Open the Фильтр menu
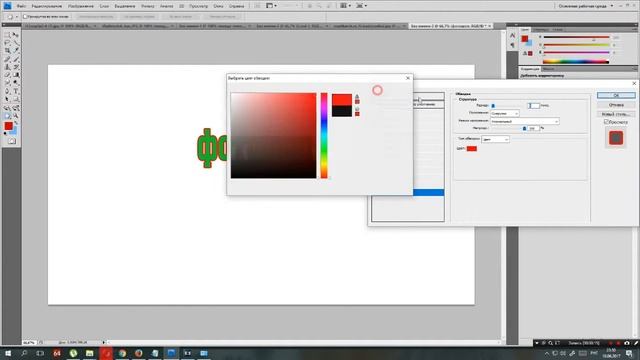The image size is (640, 360). [x=148, y=6]
